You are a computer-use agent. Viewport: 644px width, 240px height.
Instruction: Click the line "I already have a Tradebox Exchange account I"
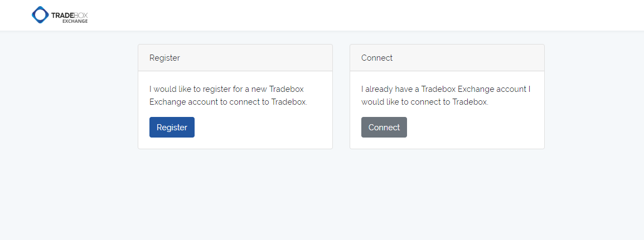(446, 89)
